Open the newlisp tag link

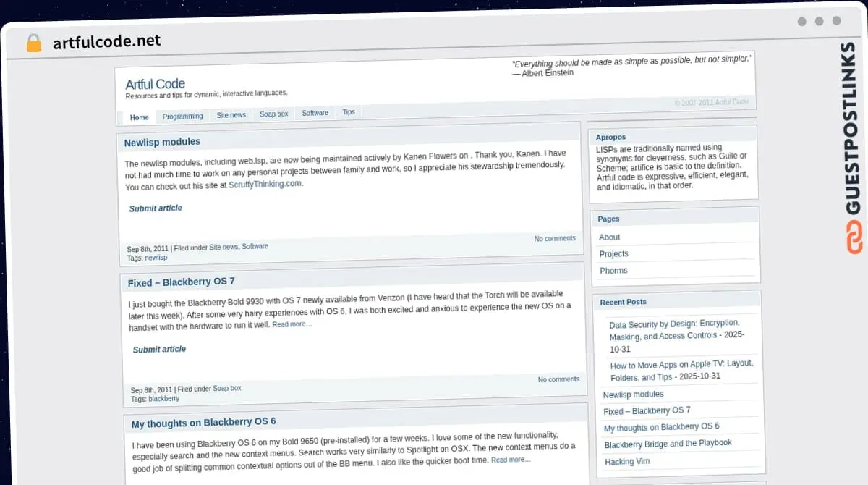[156, 258]
